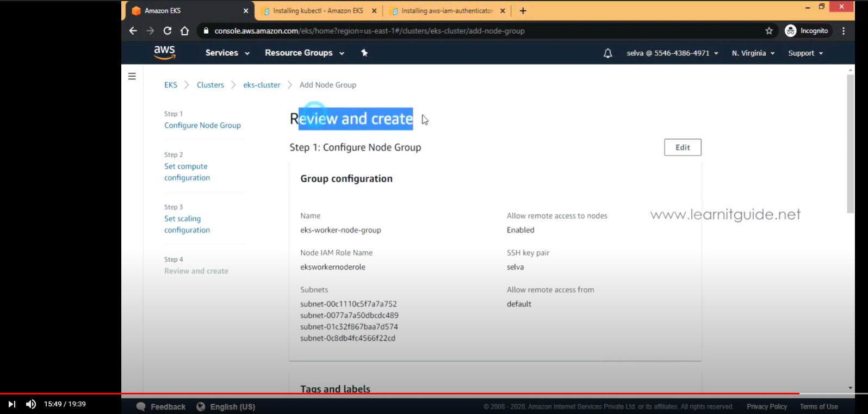Click the eks-cluster breadcrumb link
The width and height of the screenshot is (868, 414).
(262, 85)
